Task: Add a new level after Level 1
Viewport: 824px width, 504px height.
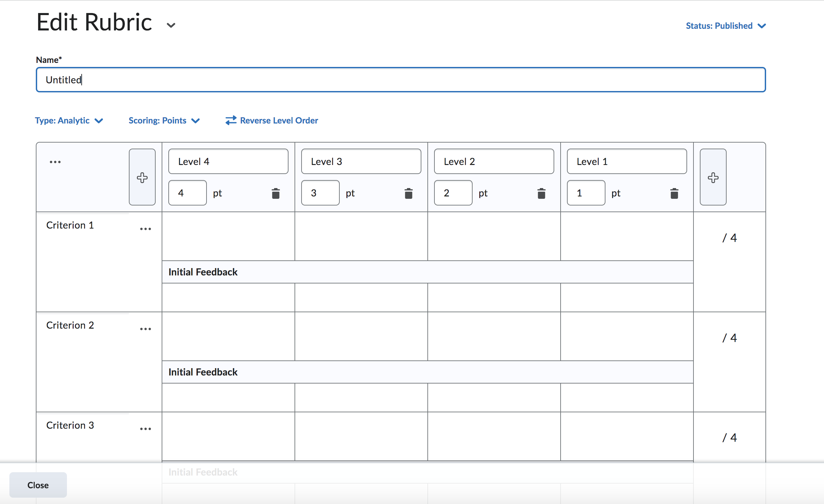Action: [713, 177]
